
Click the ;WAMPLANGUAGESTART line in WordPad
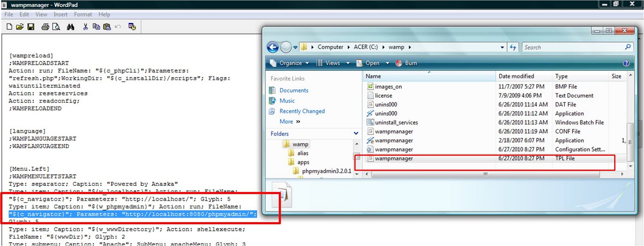tap(42, 139)
